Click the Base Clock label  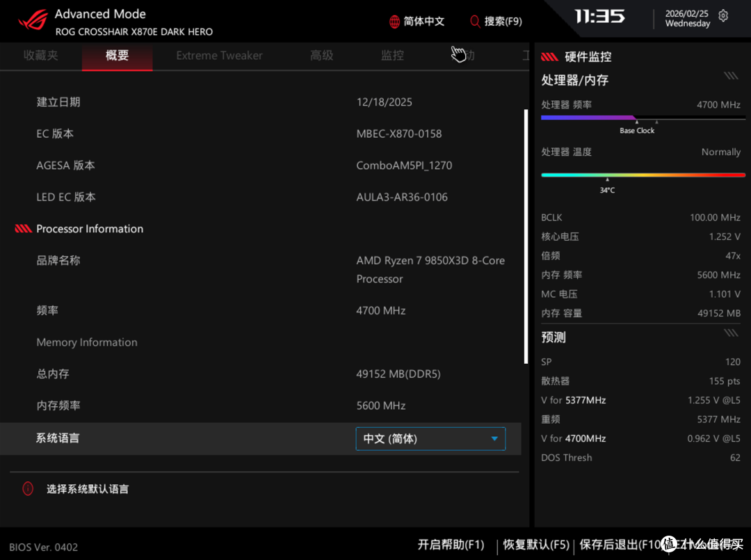(637, 130)
